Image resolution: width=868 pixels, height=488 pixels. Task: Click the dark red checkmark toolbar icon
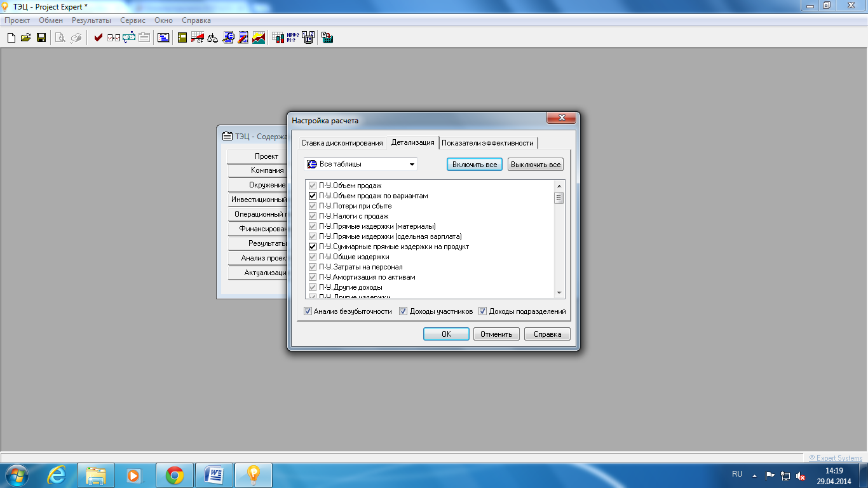98,37
